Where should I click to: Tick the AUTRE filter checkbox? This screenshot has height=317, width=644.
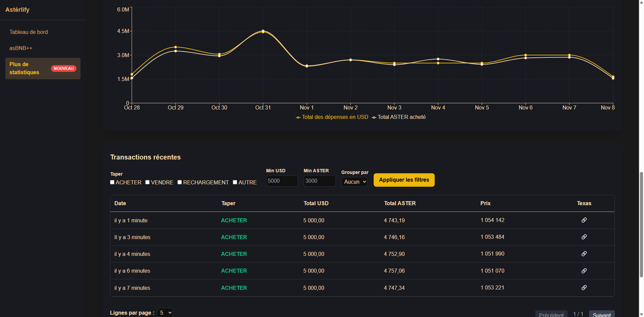coord(235,182)
